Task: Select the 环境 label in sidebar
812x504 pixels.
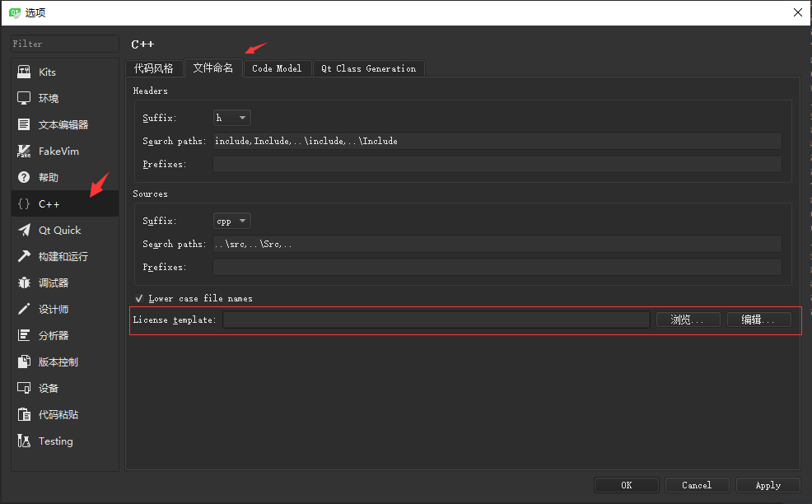Action: pos(48,99)
